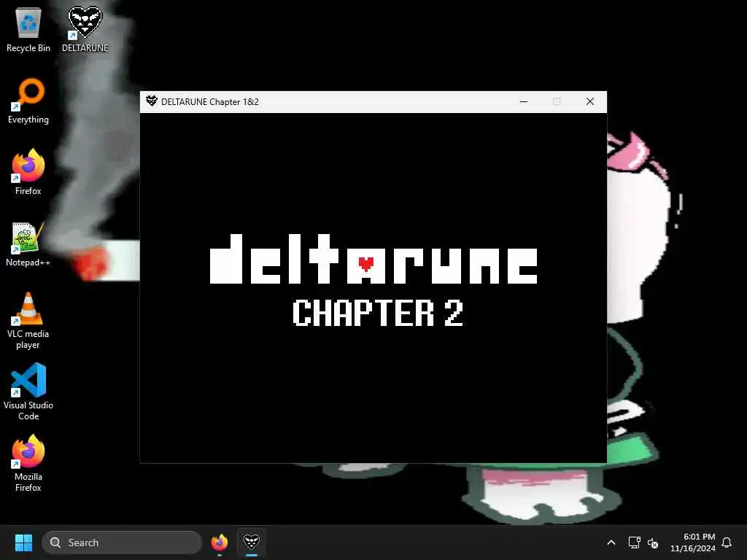Open the Windows Start menu
This screenshot has height=560, width=747.
click(23, 542)
